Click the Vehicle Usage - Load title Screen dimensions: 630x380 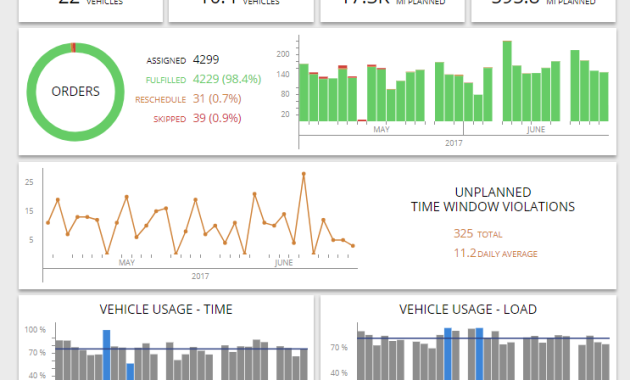[x=468, y=309]
